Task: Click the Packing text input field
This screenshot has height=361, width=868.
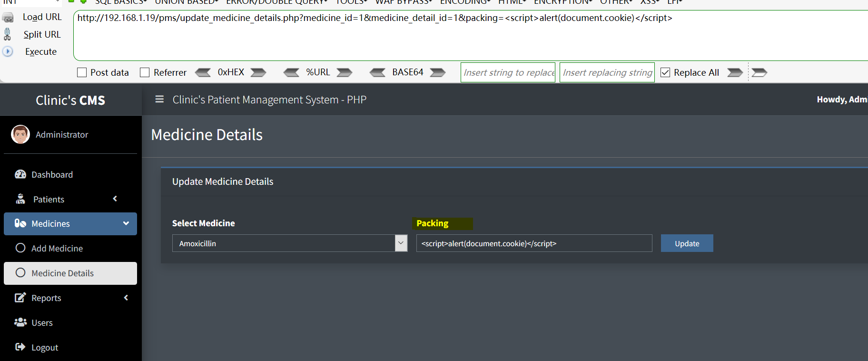Action: tap(534, 243)
